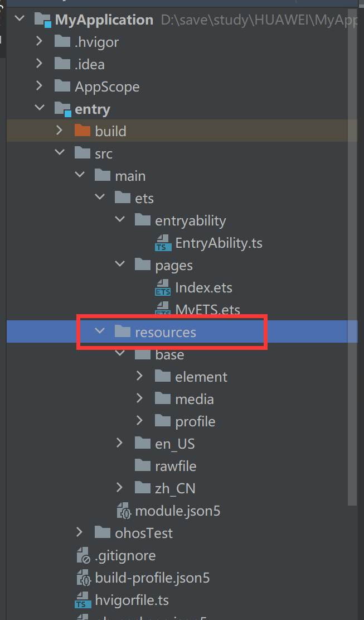
Task: Click the Index.ets file icon
Action: point(163,287)
